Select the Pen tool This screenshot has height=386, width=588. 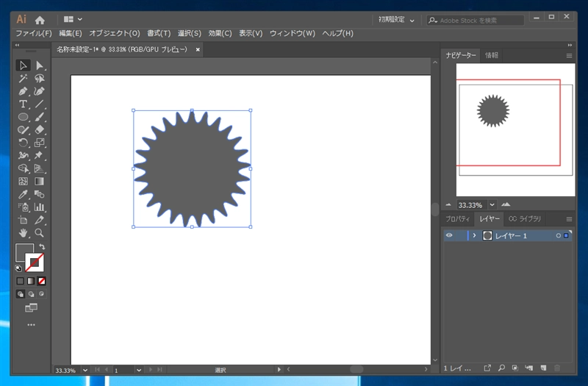point(23,91)
